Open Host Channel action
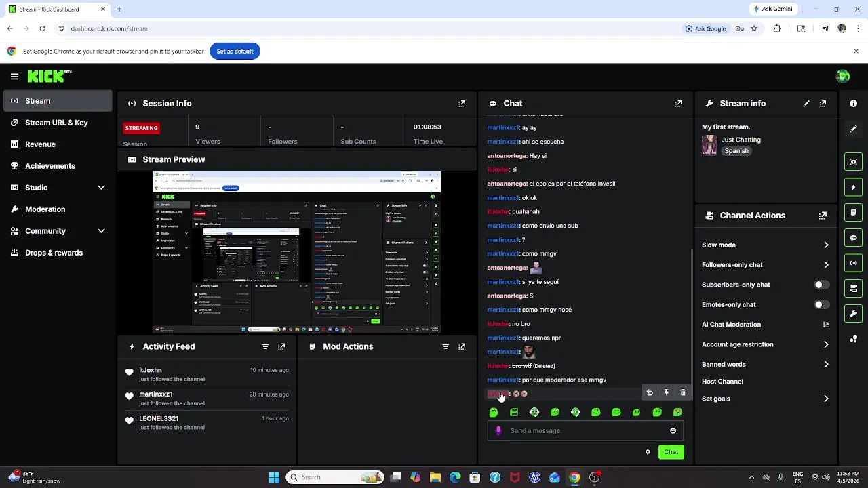 [x=722, y=382]
